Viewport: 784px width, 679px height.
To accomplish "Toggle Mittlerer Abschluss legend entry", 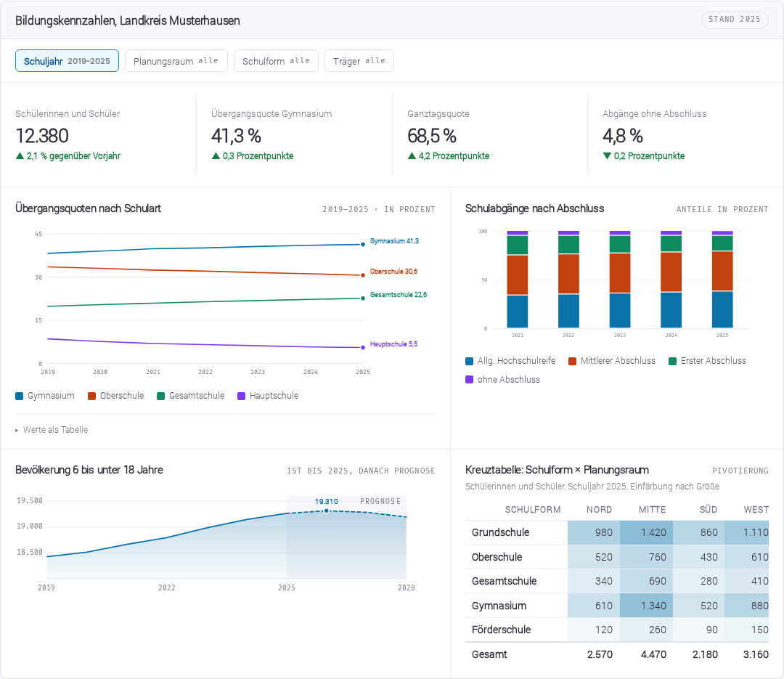I will click(612, 360).
